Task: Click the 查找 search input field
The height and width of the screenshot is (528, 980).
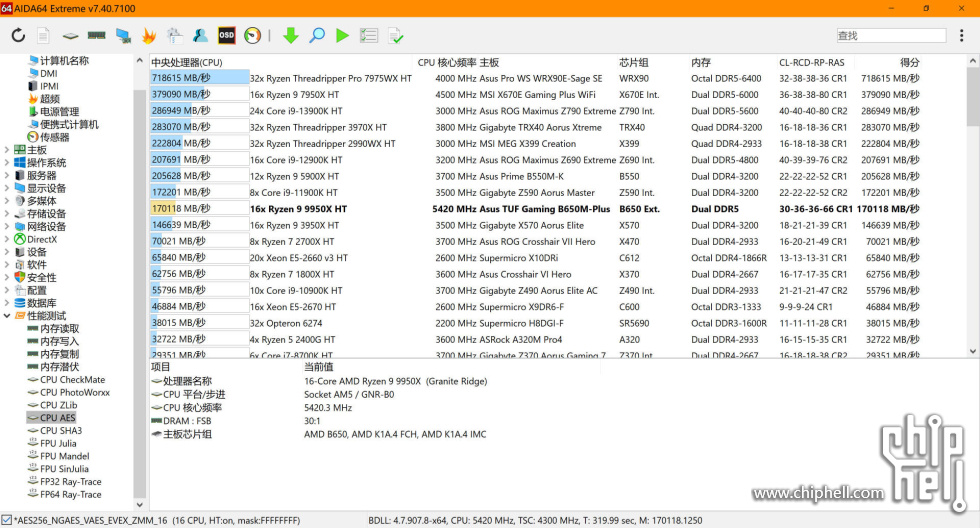Action: (x=891, y=36)
